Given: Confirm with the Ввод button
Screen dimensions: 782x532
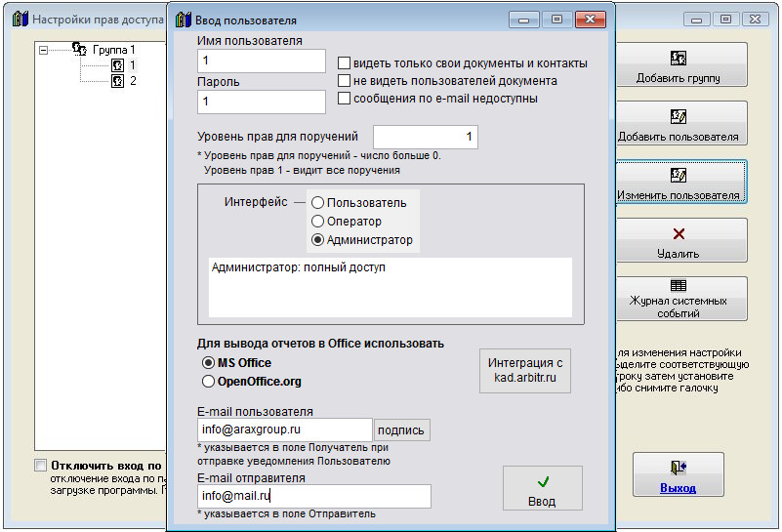Looking at the screenshot, I should click(542, 488).
